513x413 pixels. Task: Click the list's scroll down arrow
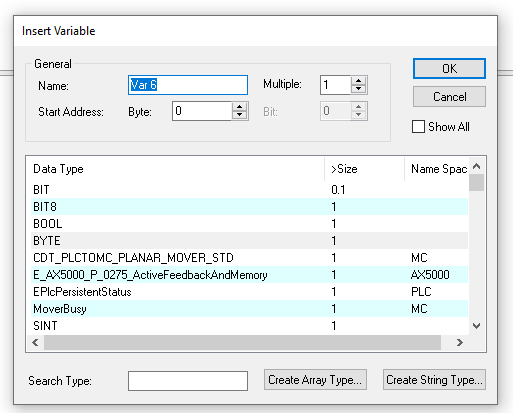tap(477, 326)
